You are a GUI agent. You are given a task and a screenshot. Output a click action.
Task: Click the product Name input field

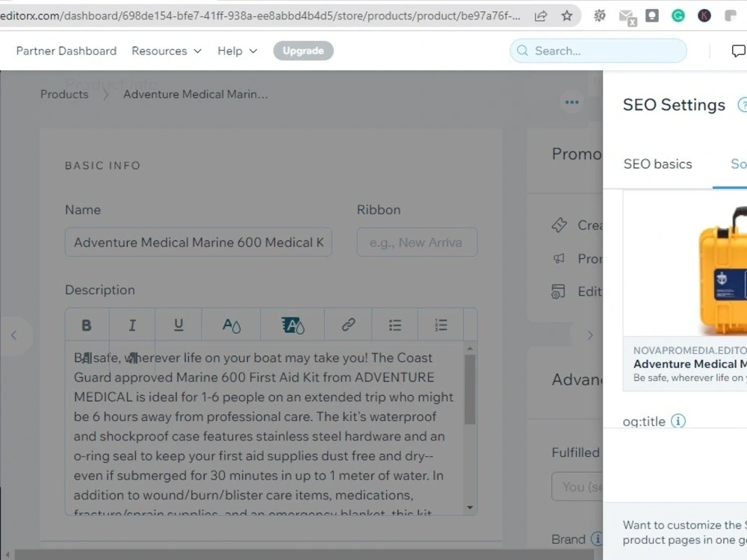pyautogui.click(x=198, y=243)
